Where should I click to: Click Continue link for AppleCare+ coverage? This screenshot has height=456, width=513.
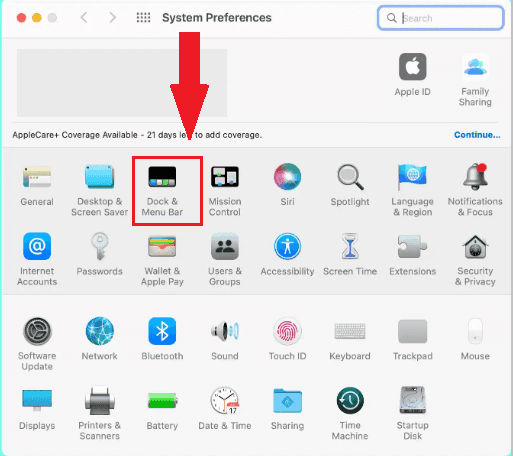[477, 135]
